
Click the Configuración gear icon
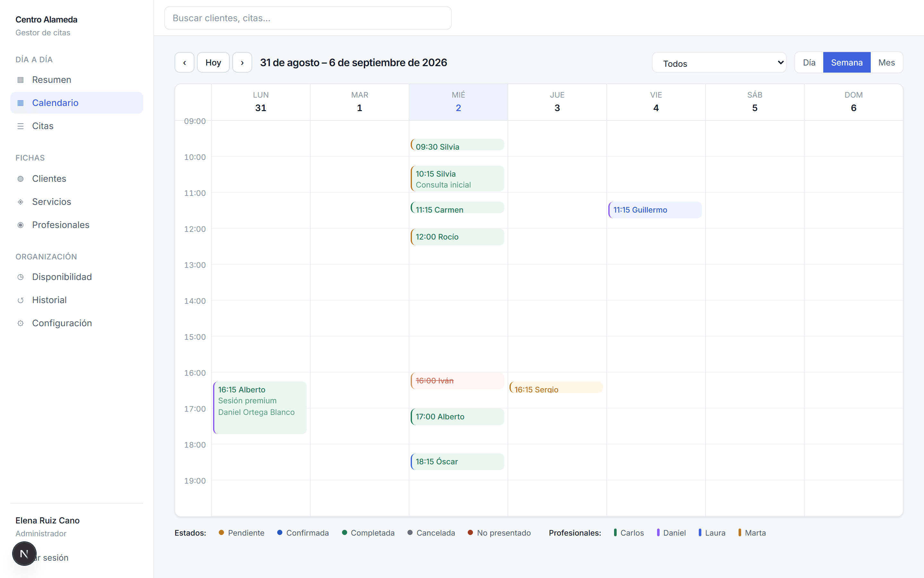pyautogui.click(x=21, y=323)
